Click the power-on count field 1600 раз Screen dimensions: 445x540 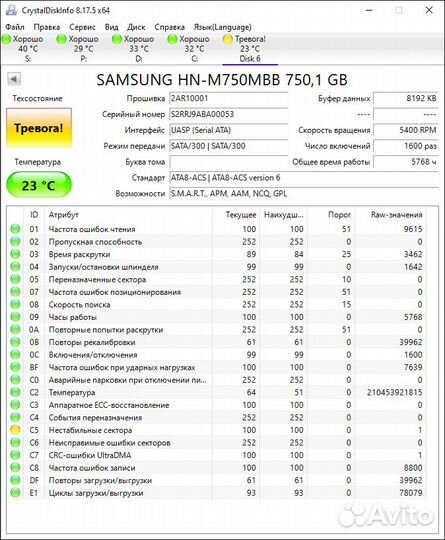406,146
